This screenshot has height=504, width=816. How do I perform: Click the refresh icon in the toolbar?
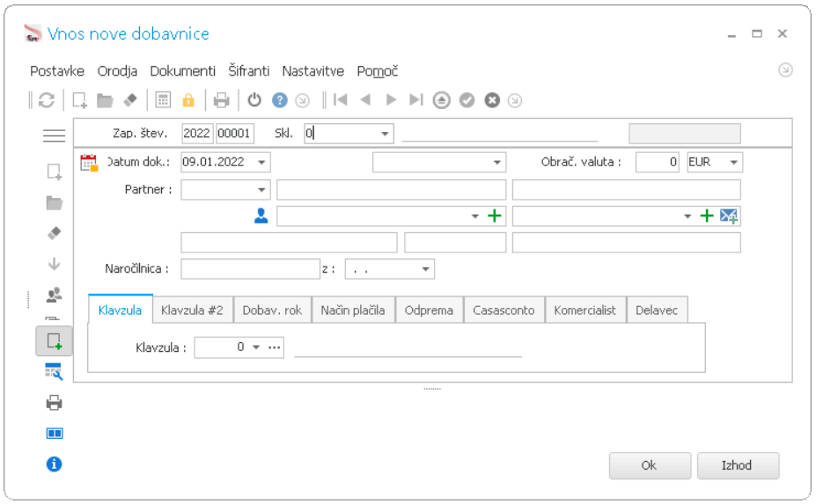pyautogui.click(x=47, y=100)
